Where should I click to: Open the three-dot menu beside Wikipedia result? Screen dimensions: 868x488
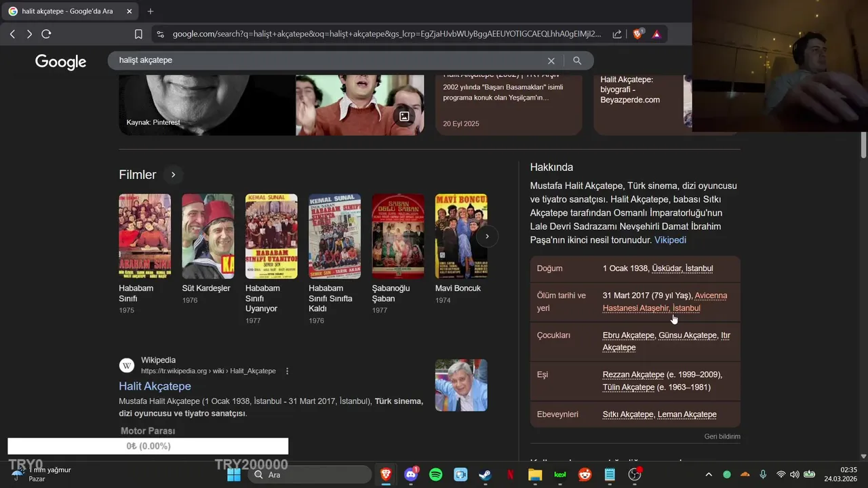point(288,371)
